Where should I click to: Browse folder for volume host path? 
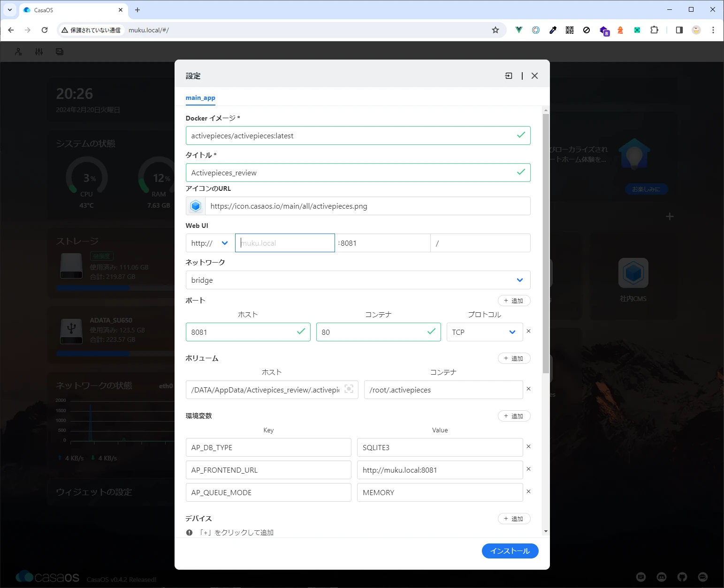(x=349, y=389)
